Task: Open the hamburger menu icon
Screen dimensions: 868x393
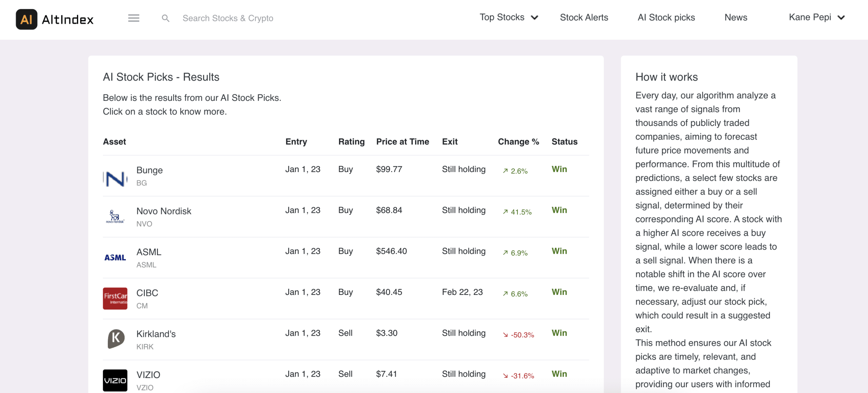Action: point(134,18)
